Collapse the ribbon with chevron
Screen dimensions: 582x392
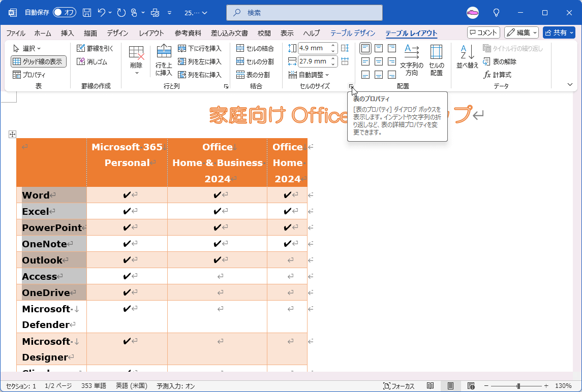tap(570, 85)
